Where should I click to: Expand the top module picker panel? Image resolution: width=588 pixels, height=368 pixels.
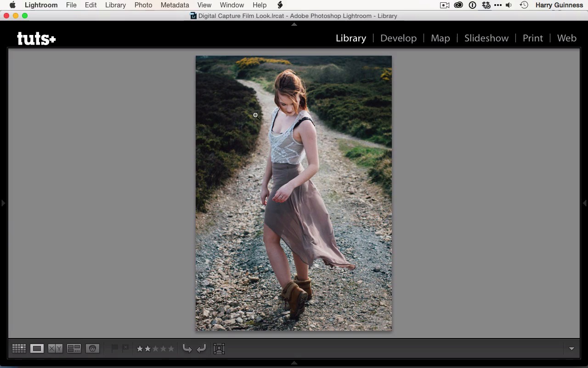(x=294, y=24)
